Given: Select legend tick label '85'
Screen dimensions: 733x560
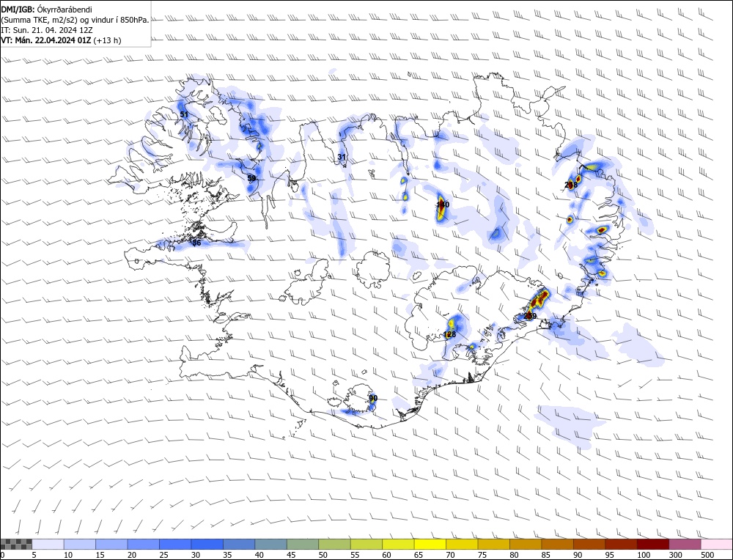Looking at the screenshot, I should pos(545,555).
